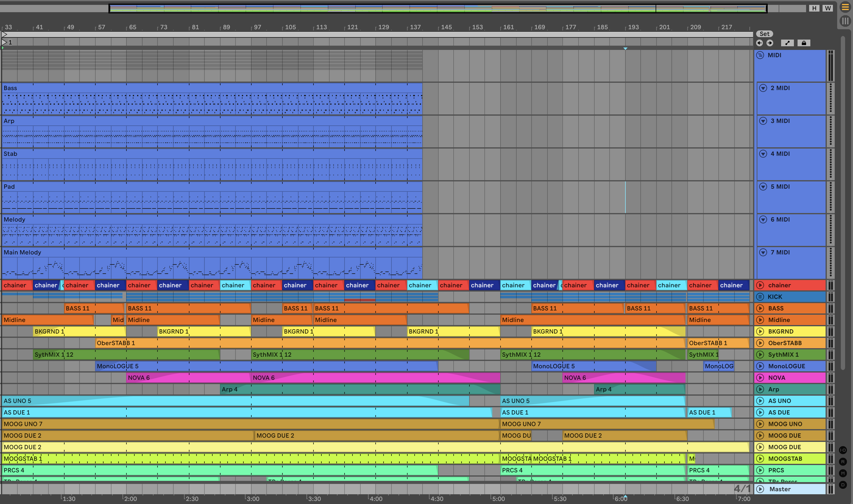Jump to the next locator with the right arrow
853x504 pixels.
click(x=770, y=43)
